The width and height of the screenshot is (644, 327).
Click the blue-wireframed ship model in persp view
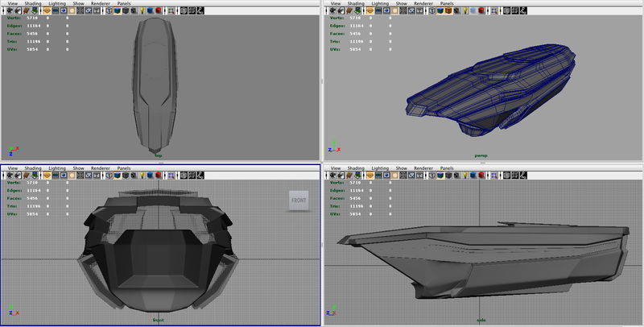click(x=491, y=89)
